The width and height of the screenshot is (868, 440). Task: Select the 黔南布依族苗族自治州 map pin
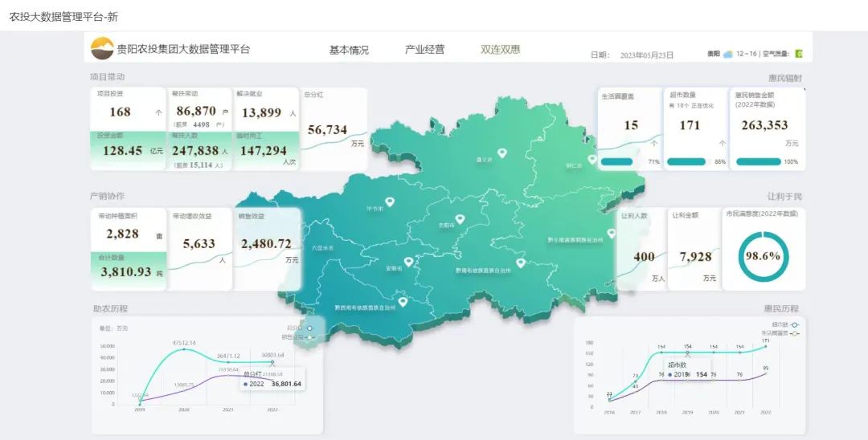[x=520, y=263]
